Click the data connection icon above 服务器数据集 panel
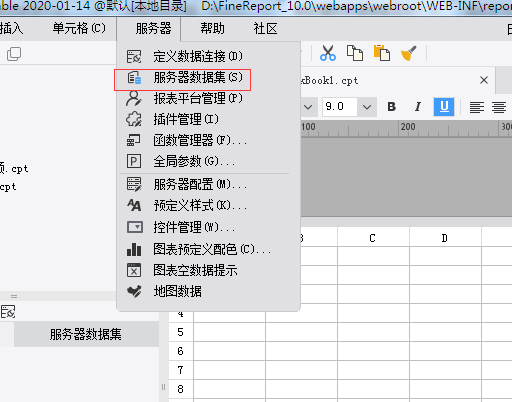Image resolution: width=512 pixels, height=402 pixels. [8, 312]
